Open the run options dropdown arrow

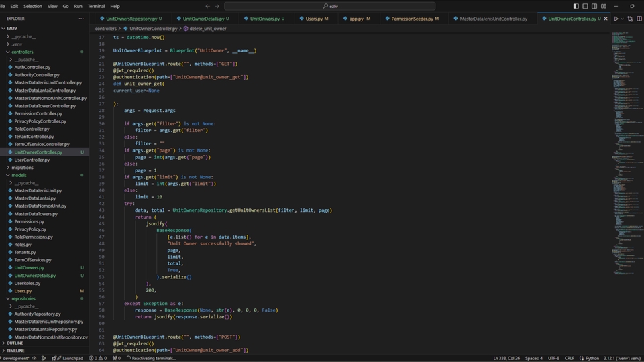(x=623, y=19)
